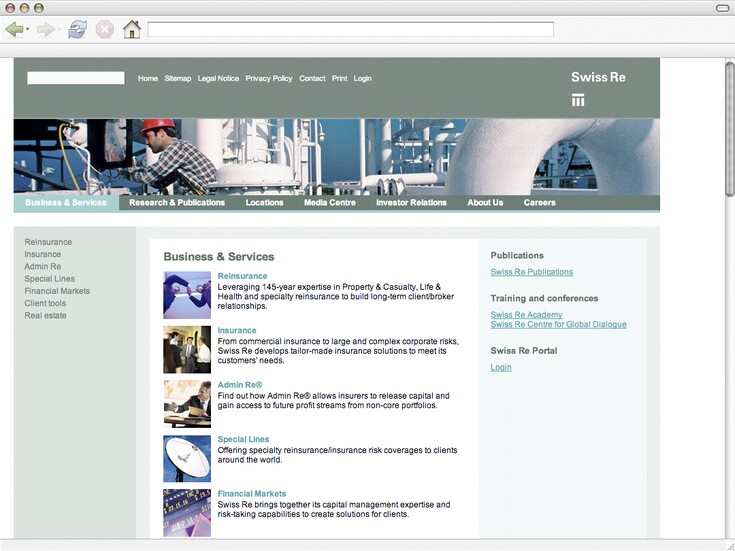
Task: Switch to the Careers tab
Action: click(x=540, y=203)
